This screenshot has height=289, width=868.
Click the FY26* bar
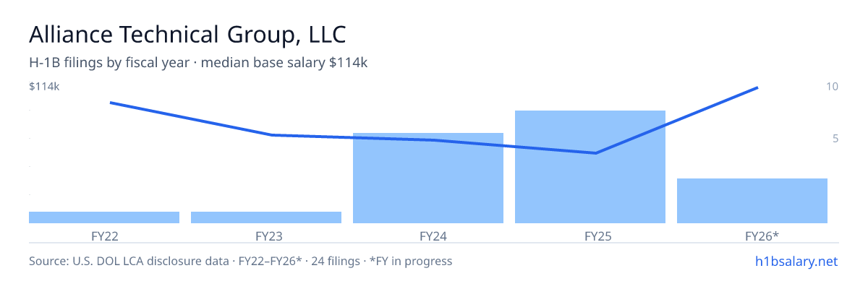pyautogui.click(x=752, y=201)
